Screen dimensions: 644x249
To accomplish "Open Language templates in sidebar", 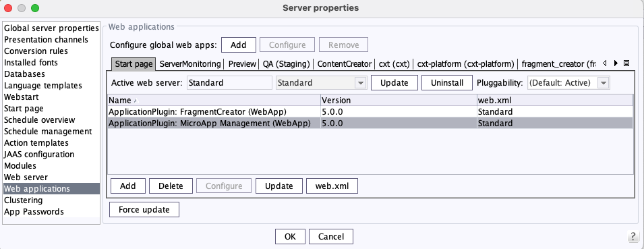I will tap(51, 86).
